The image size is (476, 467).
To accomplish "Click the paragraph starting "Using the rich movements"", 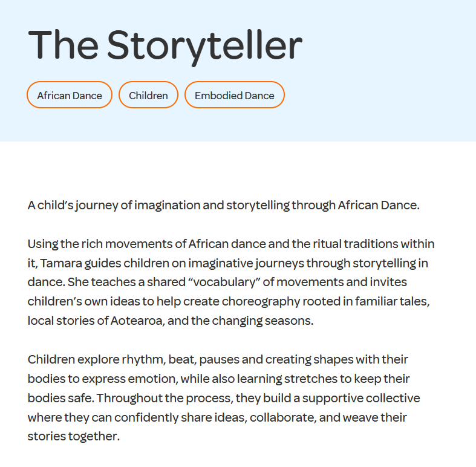I will [231, 282].
